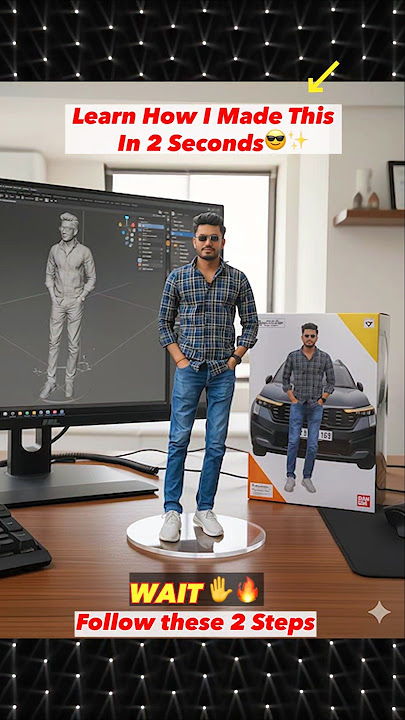The width and height of the screenshot is (405, 720).
Task: Click the car figure photo on the box
Action: pyautogui.click(x=313, y=408)
